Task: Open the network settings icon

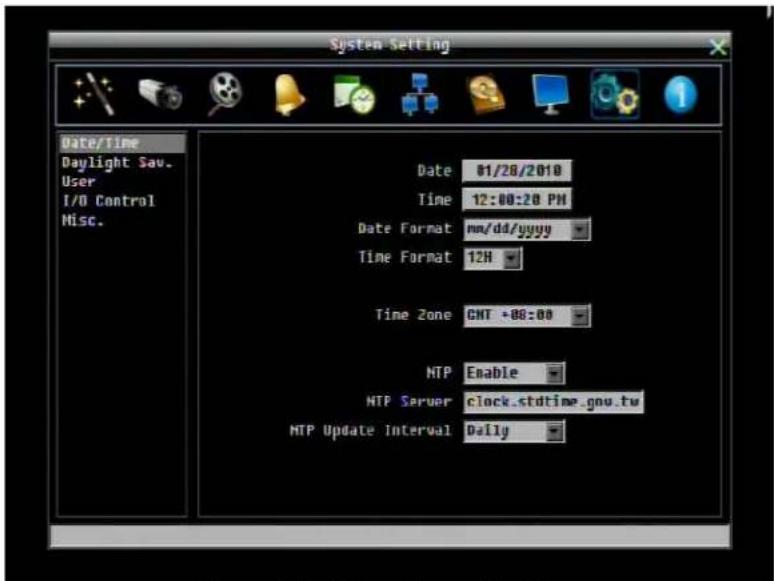Action: [x=419, y=94]
